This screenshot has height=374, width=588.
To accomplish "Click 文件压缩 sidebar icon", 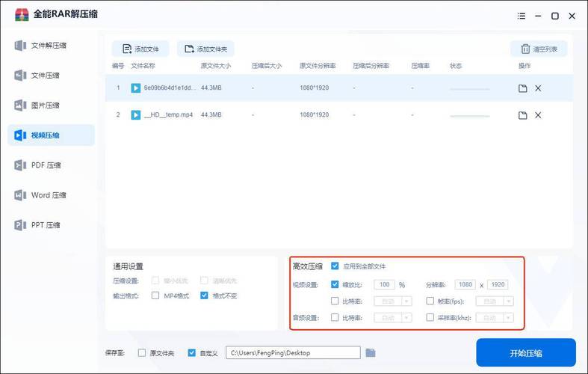I will [20, 76].
